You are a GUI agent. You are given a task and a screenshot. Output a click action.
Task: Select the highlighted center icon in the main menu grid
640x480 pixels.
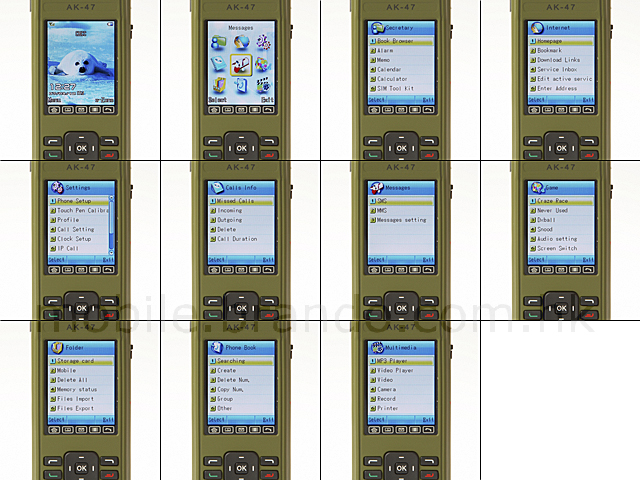click(x=240, y=65)
